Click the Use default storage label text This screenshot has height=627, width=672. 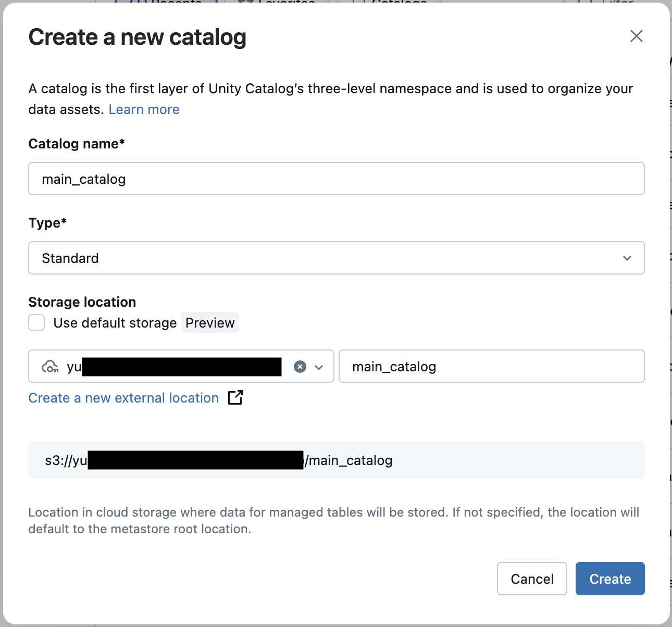pyautogui.click(x=115, y=323)
